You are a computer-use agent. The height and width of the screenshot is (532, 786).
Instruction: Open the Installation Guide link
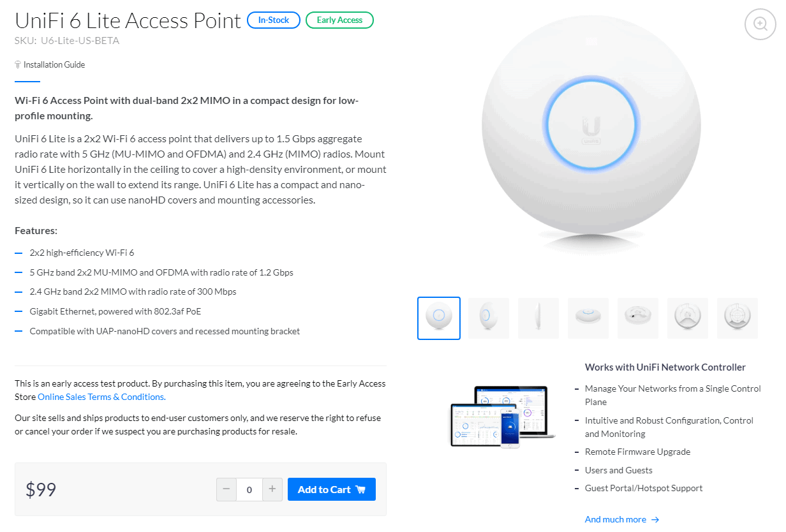pyautogui.click(x=54, y=64)
